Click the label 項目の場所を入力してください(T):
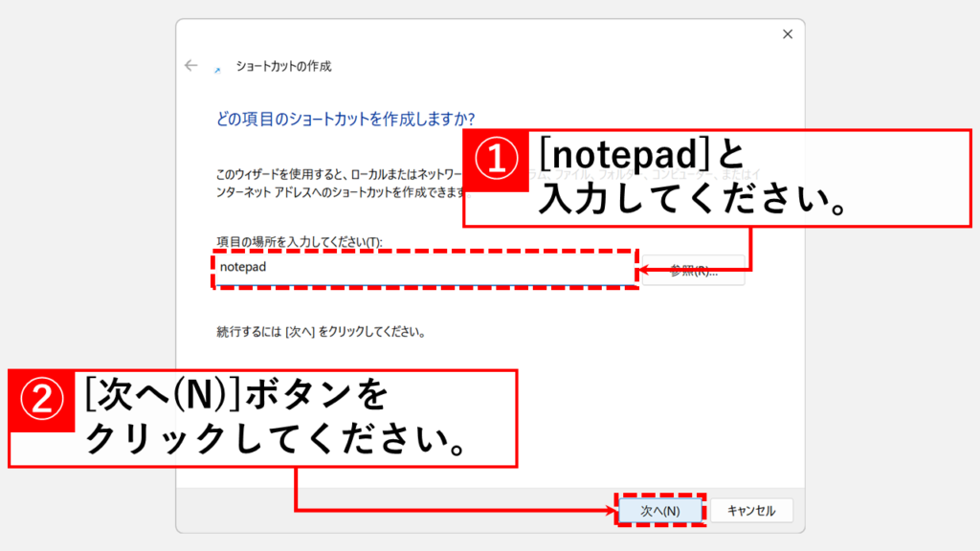The height and width of the screenshot is (551, 980). 300,242
